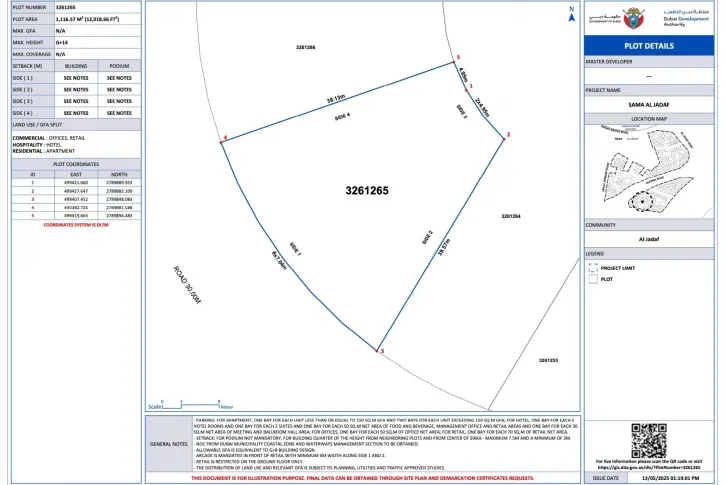Click the PLOT legend square symbol
Image resolution: width=726 pixels, height=485 pixels.
point(593,279)
